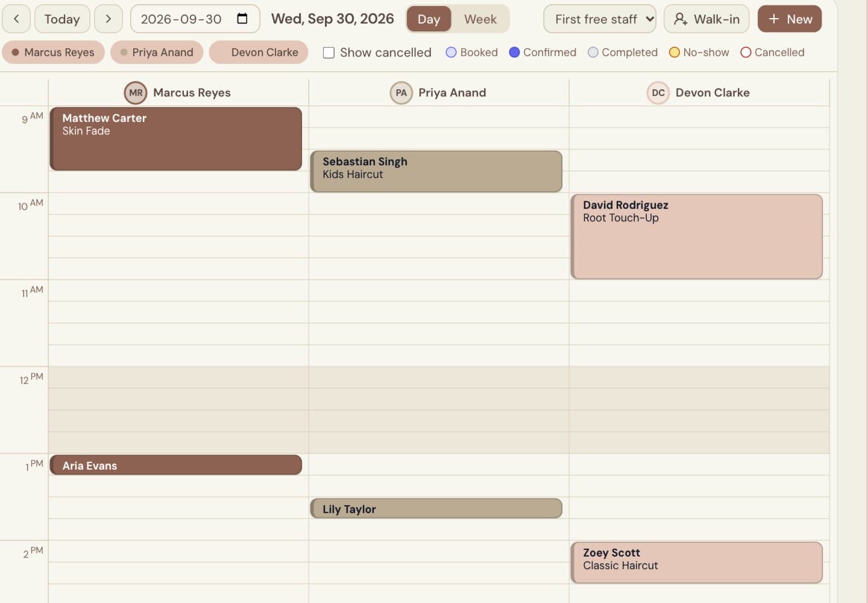Click the Cancelled status legend swatch
This screenshot has width=868, height=603.
(746, 52)
